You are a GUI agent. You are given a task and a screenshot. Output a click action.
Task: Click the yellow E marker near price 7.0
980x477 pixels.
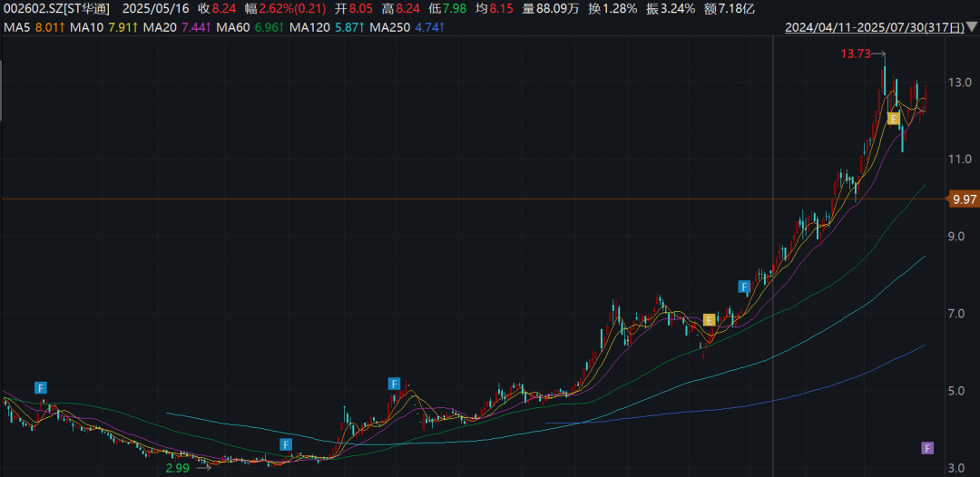(x=709, y=320)
